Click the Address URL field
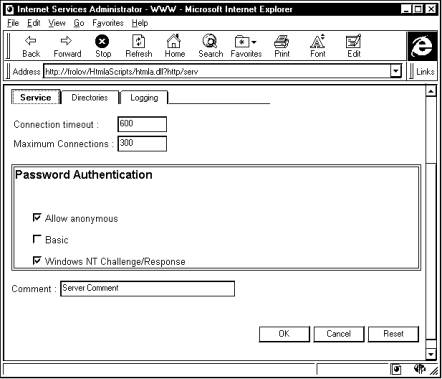This screenshot has width=442, height=379. pyautogui.click(x=217, y=71)
